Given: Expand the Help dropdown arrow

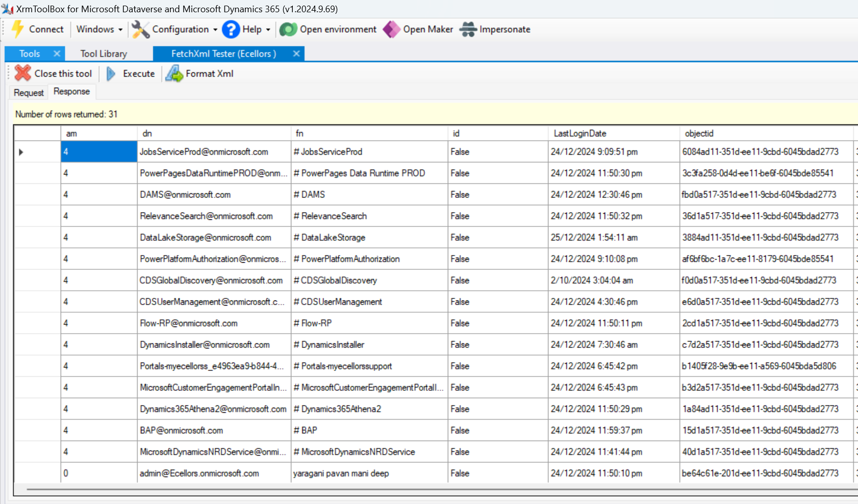Looking at the screenshot, I should pos(268,30).
